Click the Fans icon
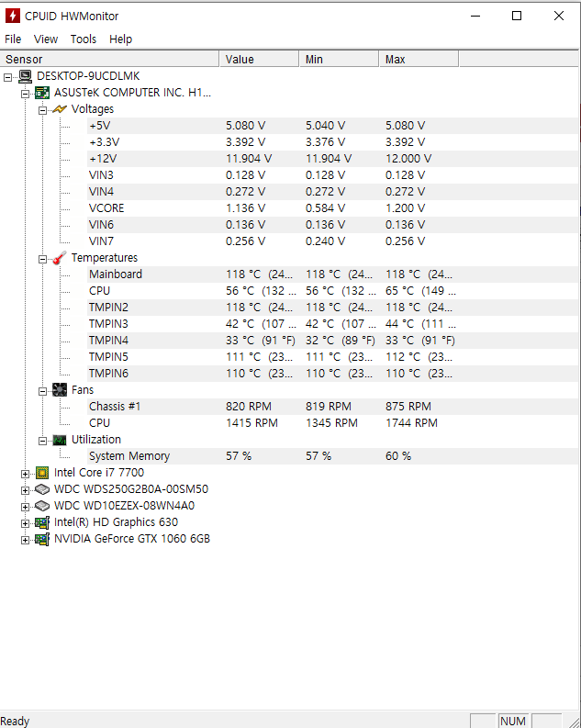Viewport: 581px width, 728px height. coord(60,390)
